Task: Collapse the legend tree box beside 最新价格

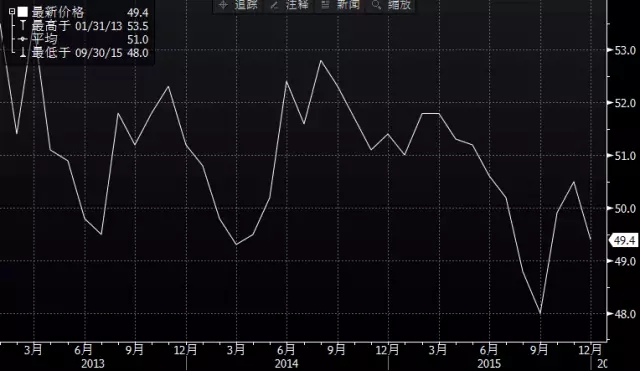Action: click(12, 12)
